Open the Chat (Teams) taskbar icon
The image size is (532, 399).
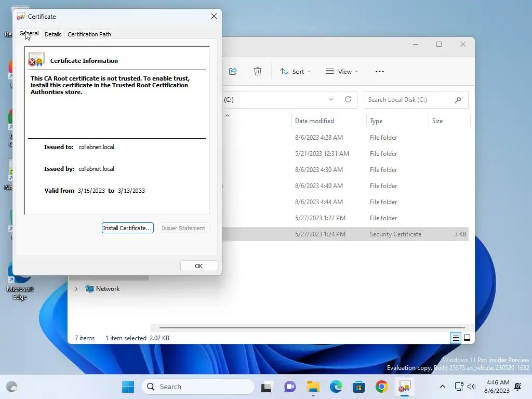tap(290, 387)
